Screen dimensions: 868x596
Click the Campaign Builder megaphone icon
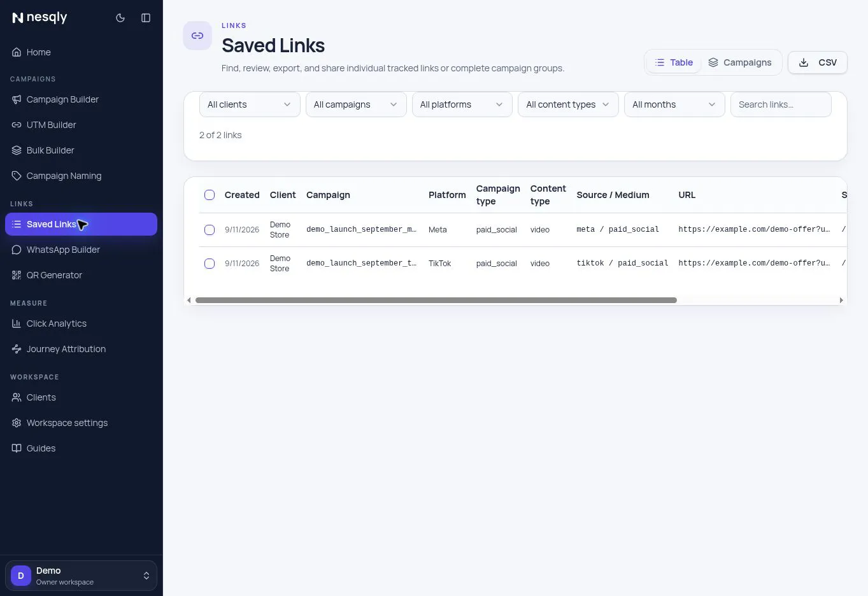pos(17,99)
